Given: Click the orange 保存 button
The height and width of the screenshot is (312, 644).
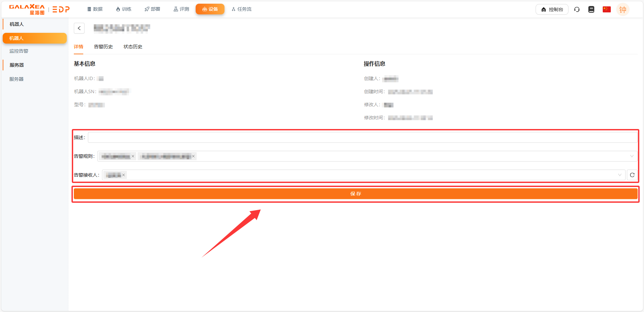Looking at the screenshot, I should coord(355,194).
